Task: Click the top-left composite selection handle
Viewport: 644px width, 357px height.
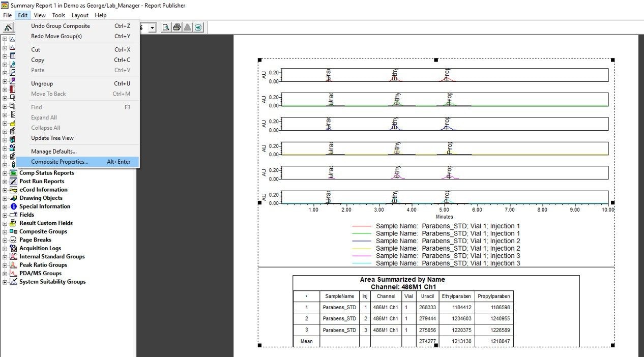Action: [x=259, y=61]
